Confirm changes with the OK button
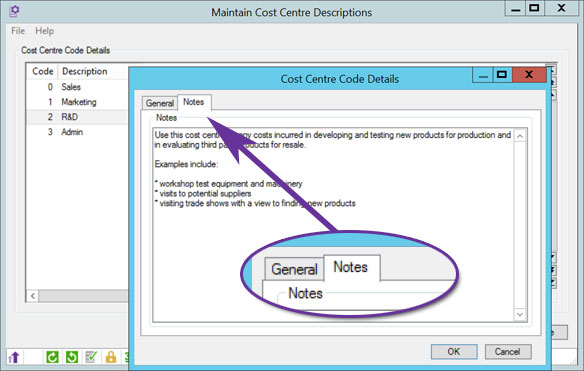584x371 pixels. (454, 352)
